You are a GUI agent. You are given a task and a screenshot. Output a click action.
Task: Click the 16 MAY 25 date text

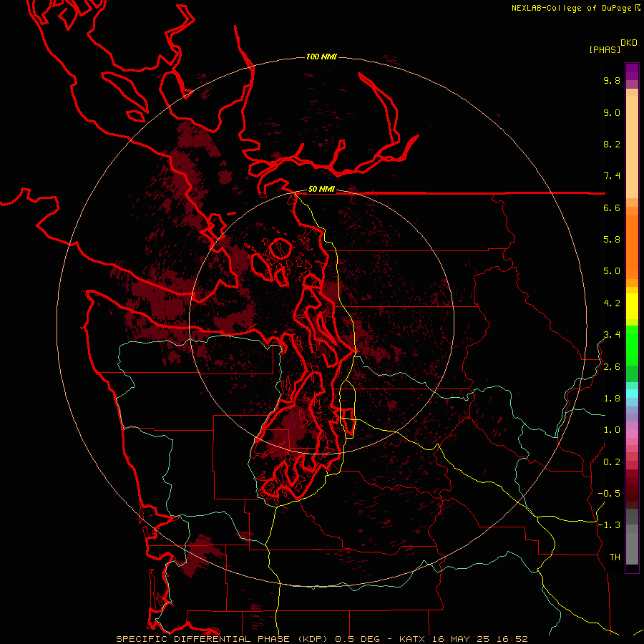point(462,639)
